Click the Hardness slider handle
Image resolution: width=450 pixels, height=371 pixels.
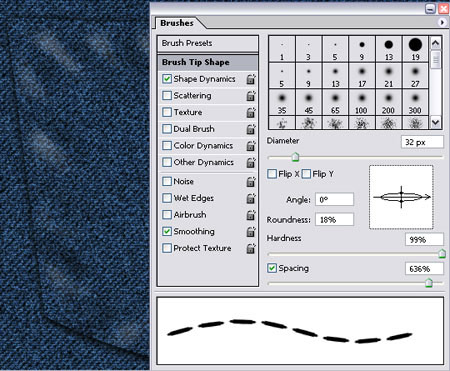[442, 254]
